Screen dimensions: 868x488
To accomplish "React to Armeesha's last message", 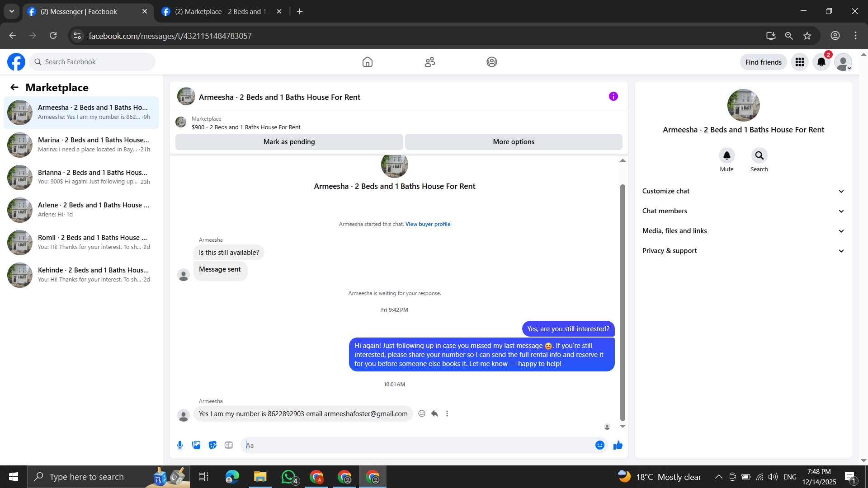I will [422, 413].
